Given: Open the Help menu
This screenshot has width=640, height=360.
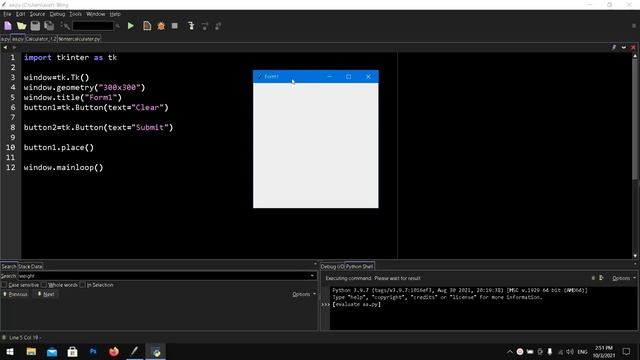Looking at the screenshot, I should pos(115,14).
